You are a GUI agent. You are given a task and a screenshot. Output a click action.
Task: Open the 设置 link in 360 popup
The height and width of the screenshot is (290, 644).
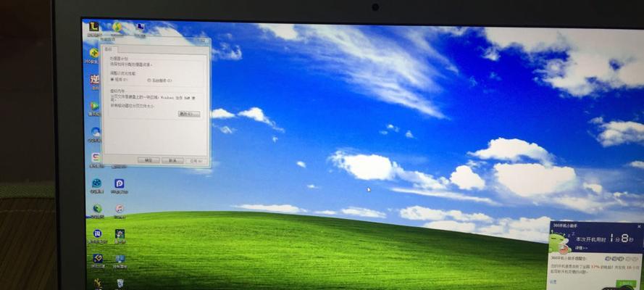click(553, 282)
